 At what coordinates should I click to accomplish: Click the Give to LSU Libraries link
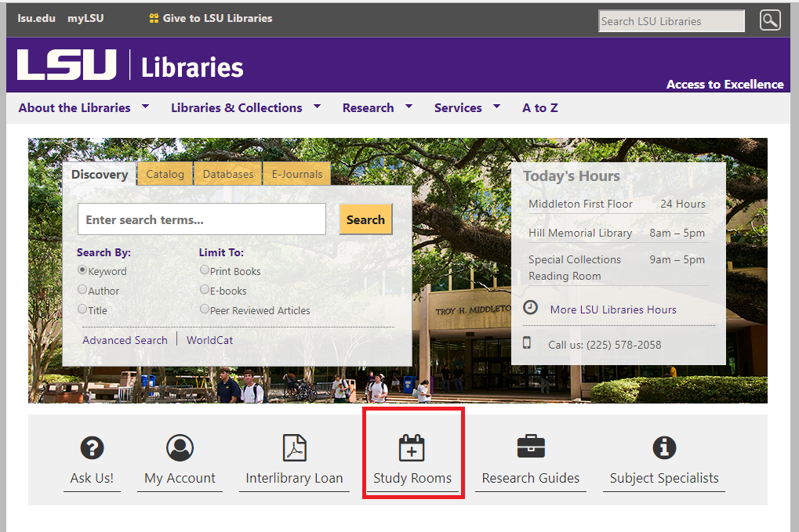click(x=217, y=18)
